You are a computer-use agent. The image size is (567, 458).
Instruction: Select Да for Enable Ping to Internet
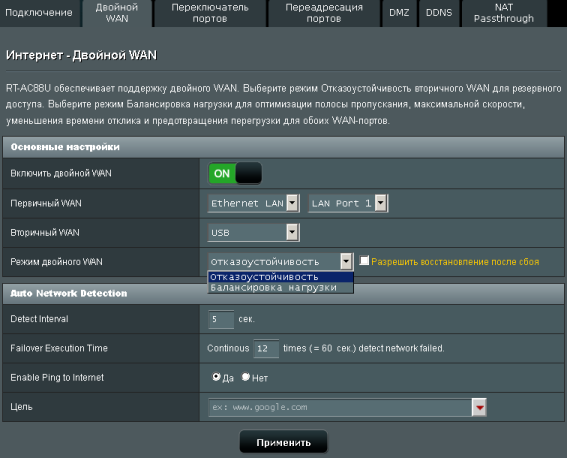point(216,377)
